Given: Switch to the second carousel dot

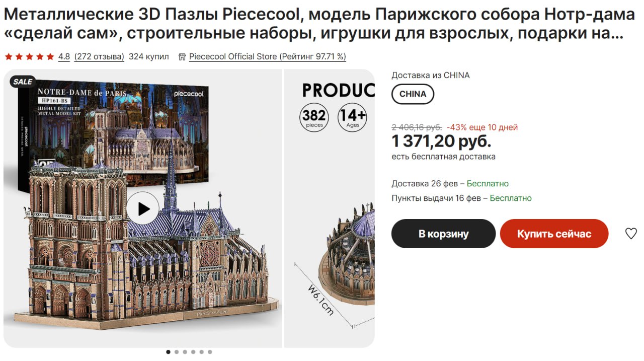Looking at the screenshot, I should coord(177,352).
